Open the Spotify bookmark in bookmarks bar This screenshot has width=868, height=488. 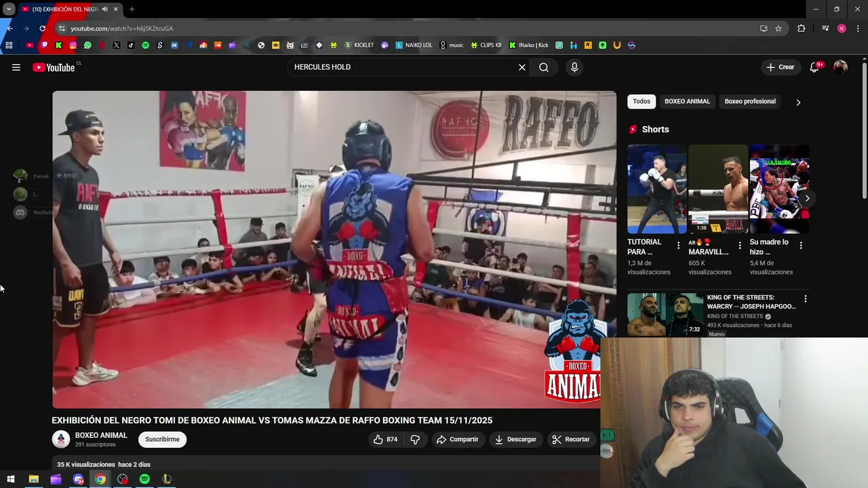[145, 45]
